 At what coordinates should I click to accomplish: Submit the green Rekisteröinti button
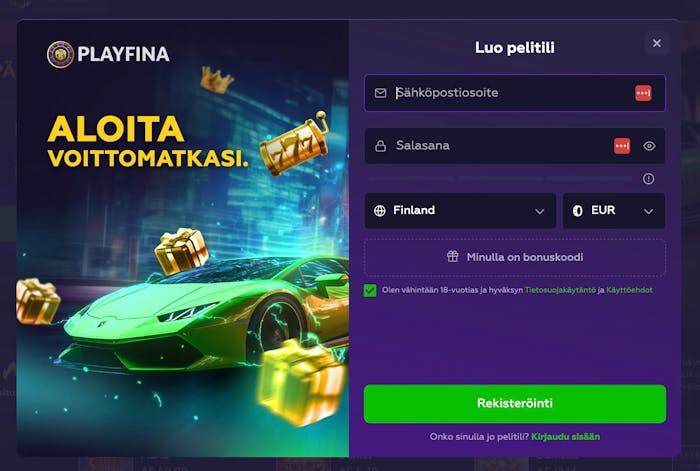pyautogui.click(x=515, y=404)
